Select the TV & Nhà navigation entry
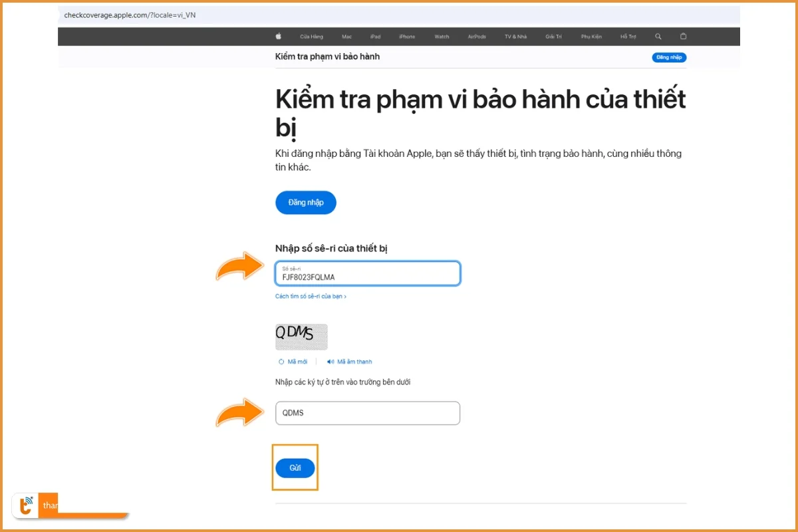The height and width of the screenshot is (532, 798). (x=515, y=37)
